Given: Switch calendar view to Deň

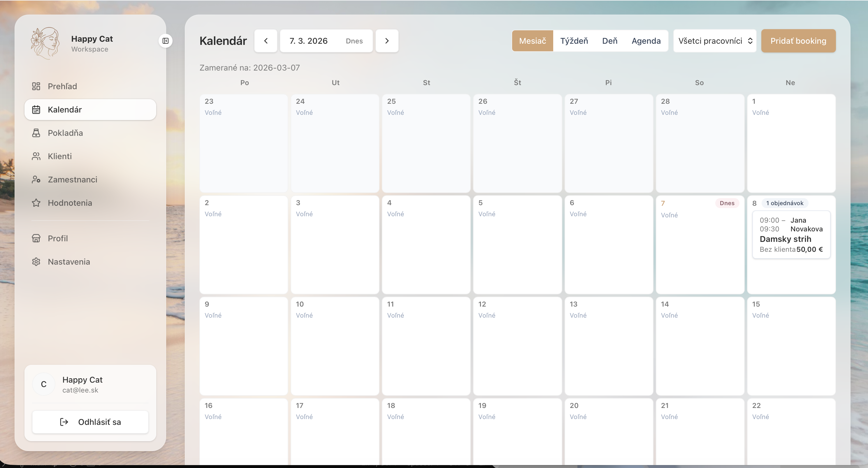Looking at the screenshot, I should tap(610, 41).
